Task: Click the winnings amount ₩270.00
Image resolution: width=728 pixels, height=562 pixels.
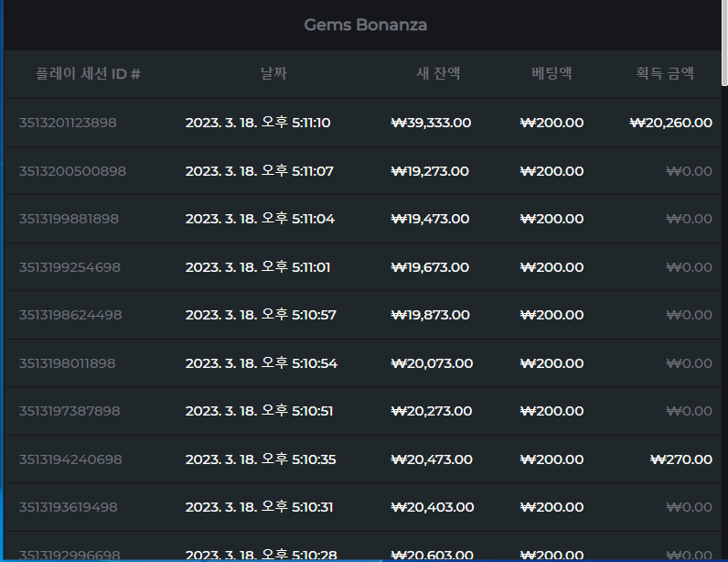Action: (681, 459)
